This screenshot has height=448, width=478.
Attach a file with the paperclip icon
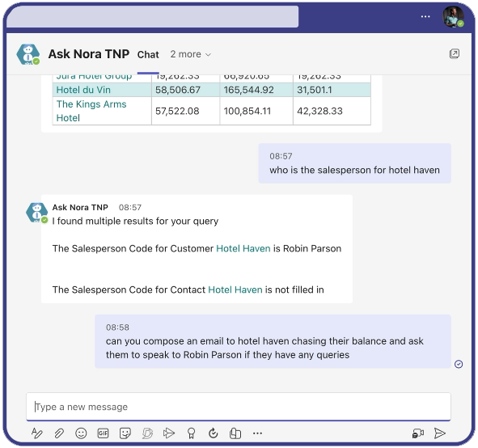pos(59,433)
